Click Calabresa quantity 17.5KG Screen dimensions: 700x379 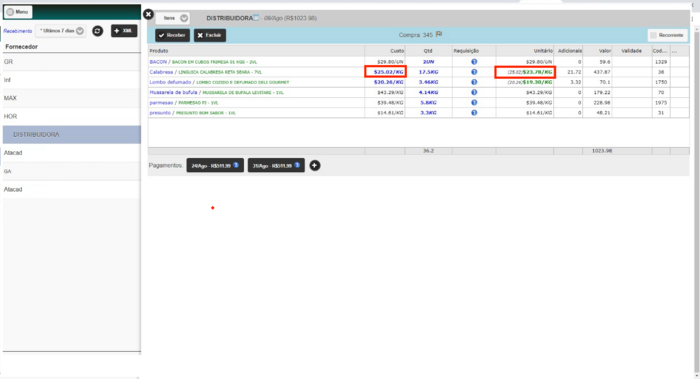coord(429,72)
